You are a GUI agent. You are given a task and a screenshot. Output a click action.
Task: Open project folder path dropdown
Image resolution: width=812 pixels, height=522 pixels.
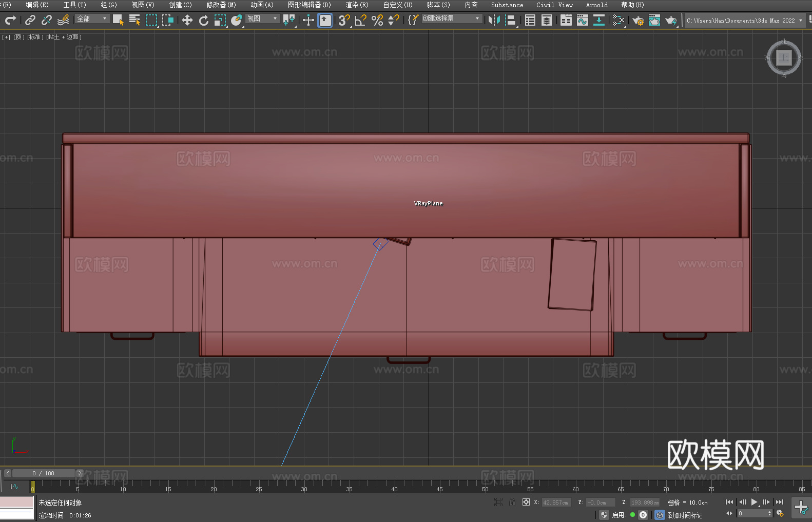[x=745, y=21]
